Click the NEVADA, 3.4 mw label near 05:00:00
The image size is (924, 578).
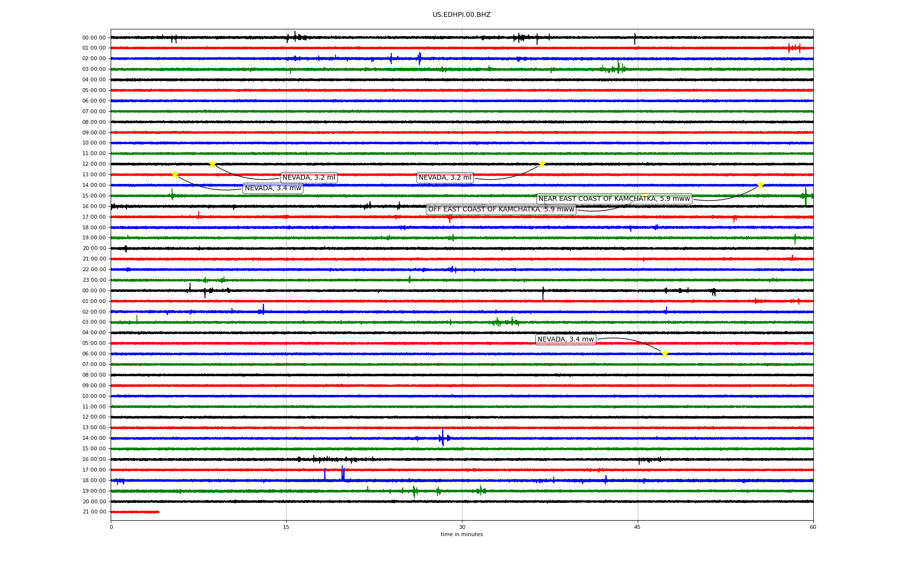[565, 340]
